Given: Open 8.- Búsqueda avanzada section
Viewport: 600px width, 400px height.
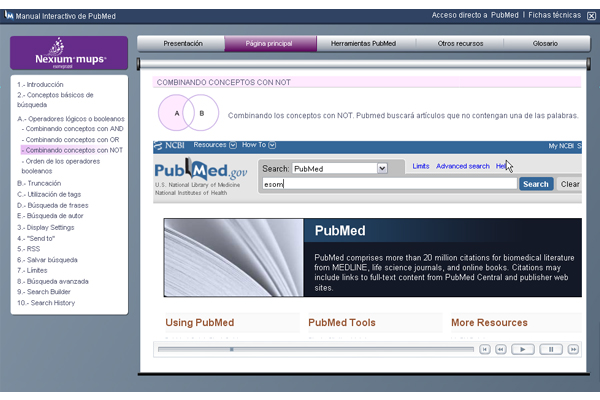Looking at the screenshot, I should [53, 281].
